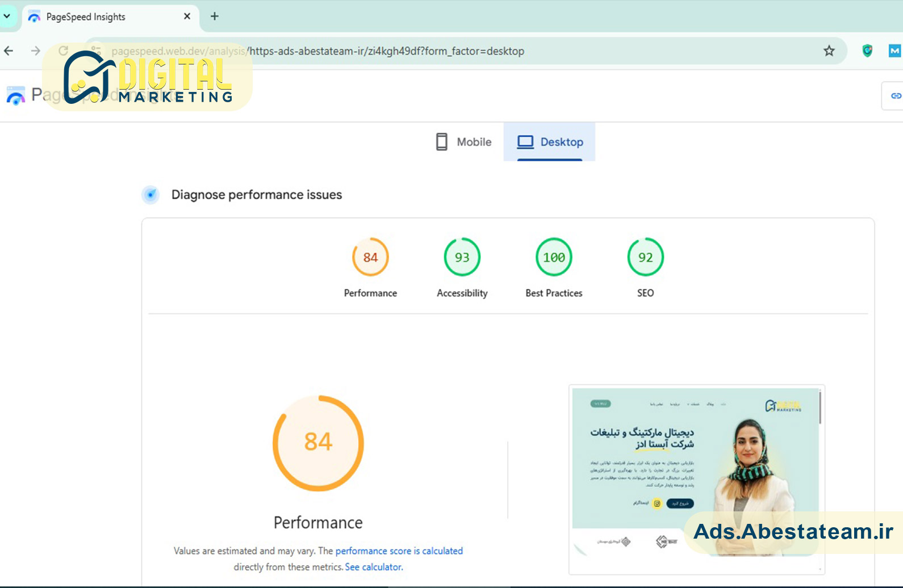Go back using the browser back arrow
The width and height of the screenshot is (903, 588).
pos(9,51)
